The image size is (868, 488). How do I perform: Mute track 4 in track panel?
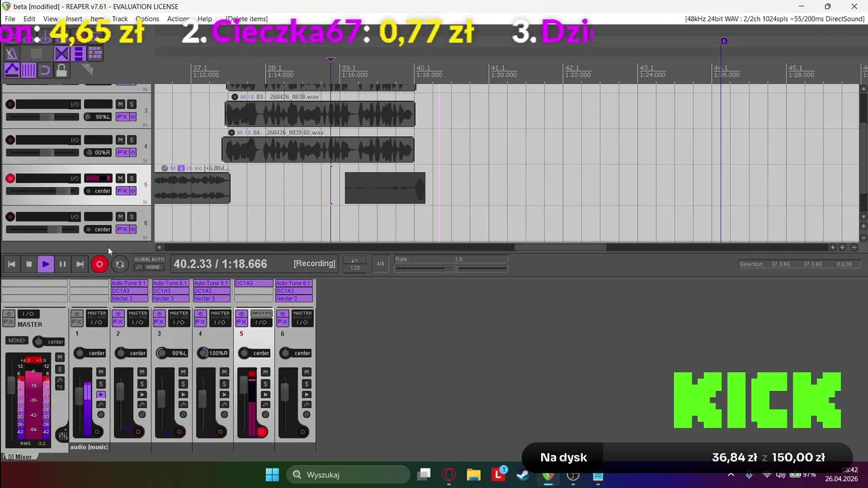(x=121, y=140)
